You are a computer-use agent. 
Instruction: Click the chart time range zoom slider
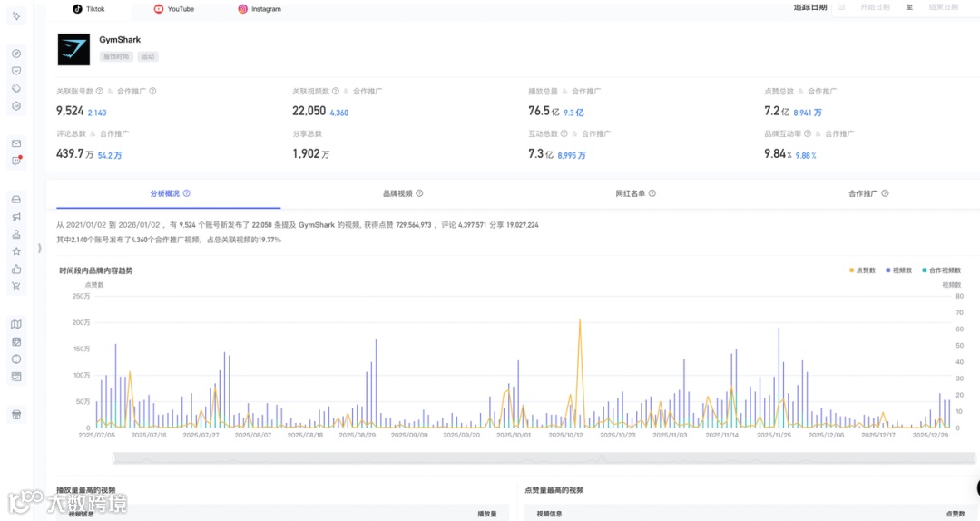pos(544,458)
